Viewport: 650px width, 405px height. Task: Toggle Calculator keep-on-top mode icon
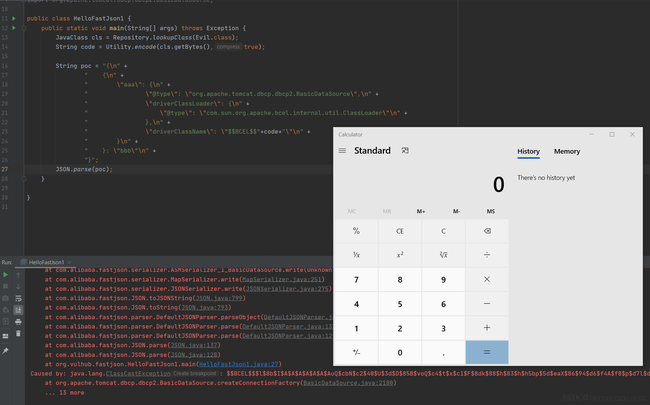point(405,151)
